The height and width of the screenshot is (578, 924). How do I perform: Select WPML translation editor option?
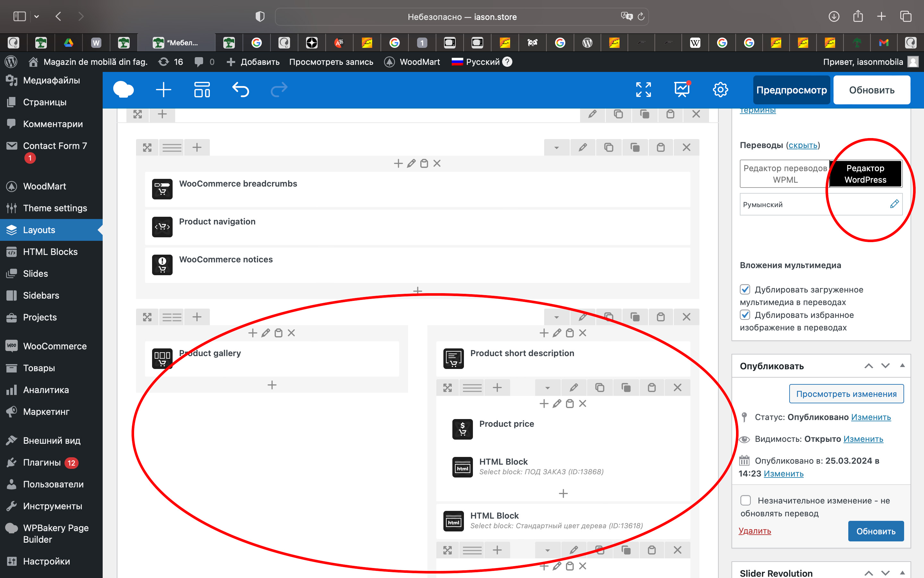pos(785,173)
